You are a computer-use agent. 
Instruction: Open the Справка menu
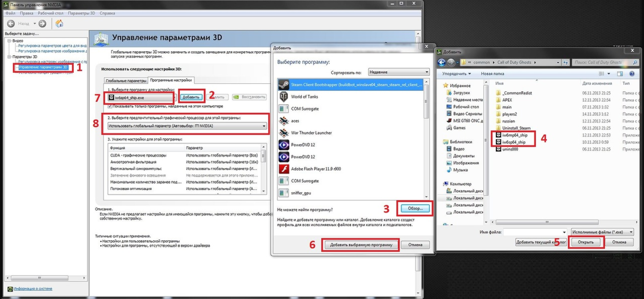pos(107,13)
